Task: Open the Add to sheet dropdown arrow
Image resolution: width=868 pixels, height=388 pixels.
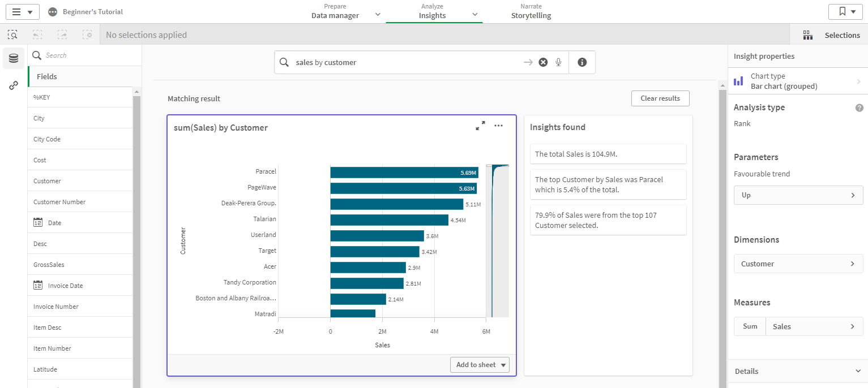Action: 503,365
